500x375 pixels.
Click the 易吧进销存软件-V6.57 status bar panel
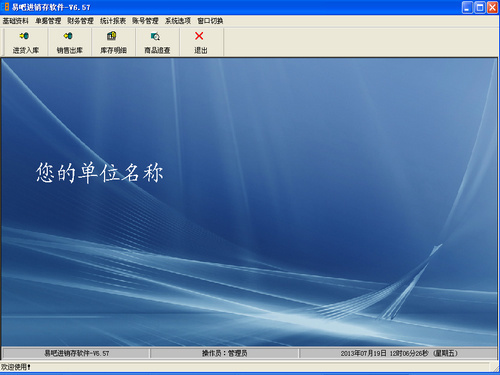pyautogui.click(x=76, y=353)
